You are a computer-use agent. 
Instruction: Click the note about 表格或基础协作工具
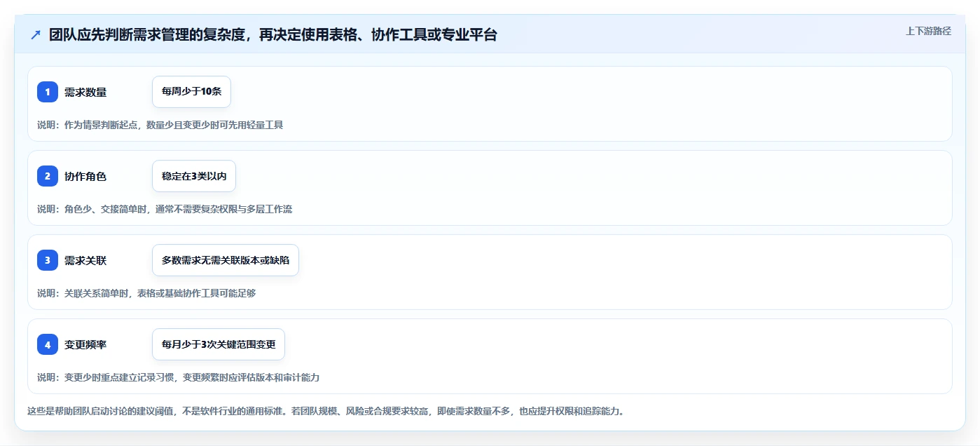(146, 293)
